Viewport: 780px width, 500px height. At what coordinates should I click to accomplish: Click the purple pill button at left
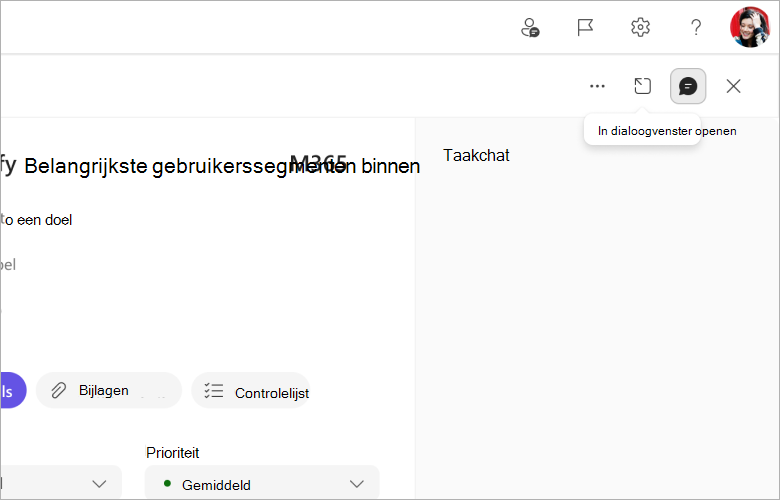point(13,391)
